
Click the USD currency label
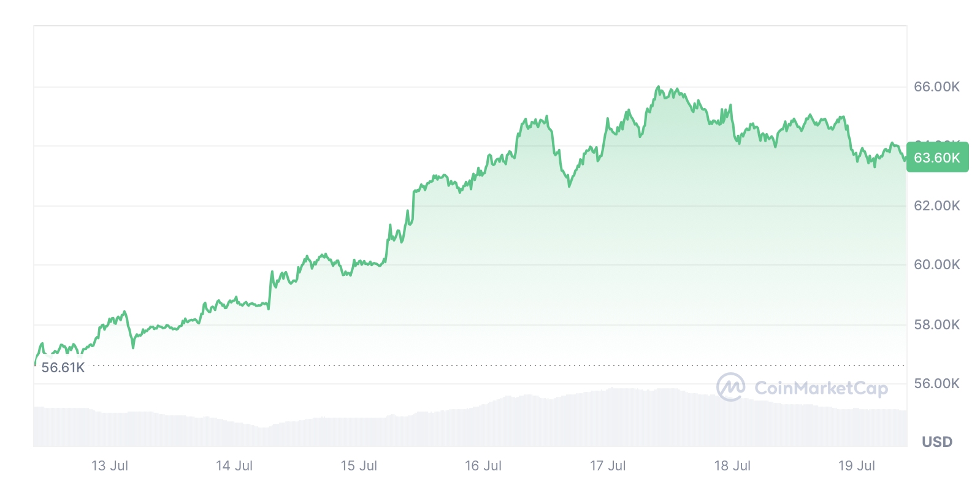pos(936,442)
